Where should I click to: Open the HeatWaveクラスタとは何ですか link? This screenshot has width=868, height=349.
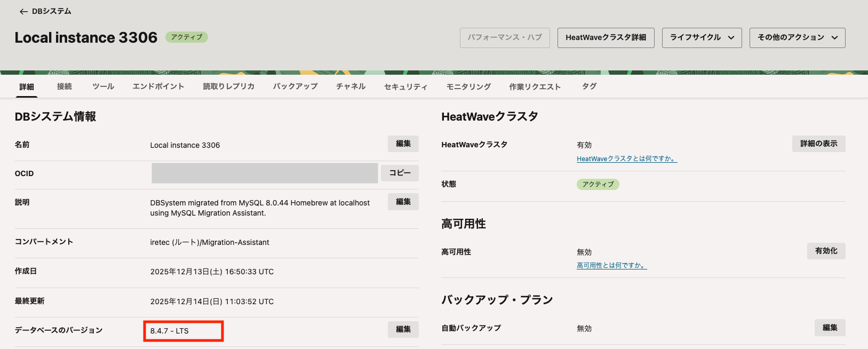coord(626,159)
